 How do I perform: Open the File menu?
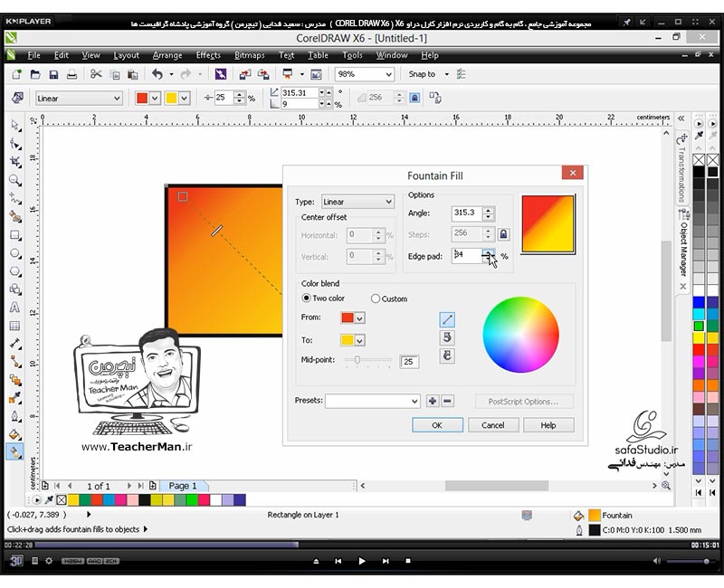(x=33, y=55)
